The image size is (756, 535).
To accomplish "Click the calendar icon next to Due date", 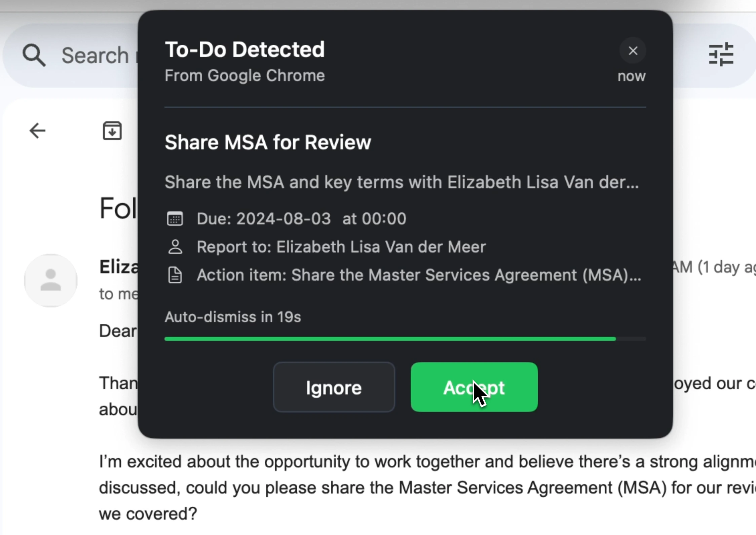I will click(x=175, y=218).
